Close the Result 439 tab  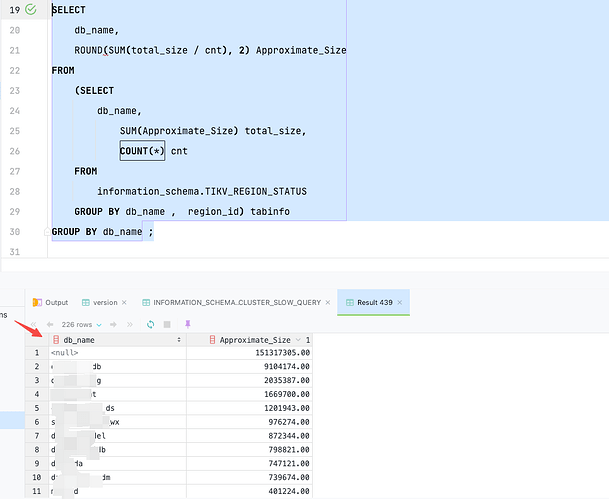pos(397,302)
